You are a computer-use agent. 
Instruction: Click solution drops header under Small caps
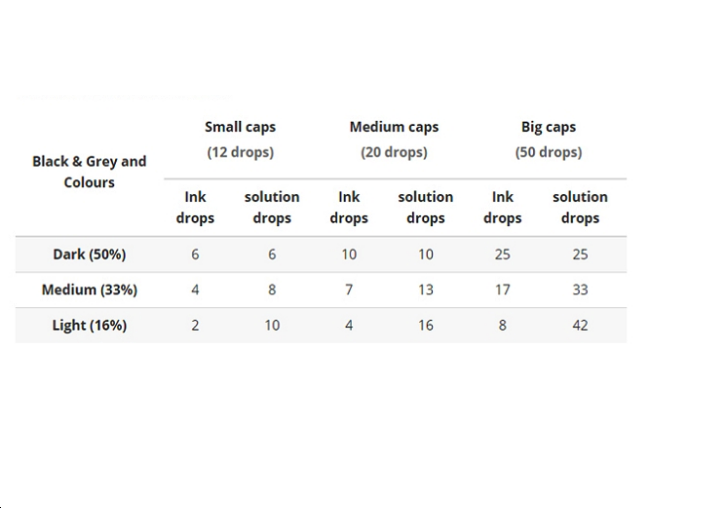272,207
